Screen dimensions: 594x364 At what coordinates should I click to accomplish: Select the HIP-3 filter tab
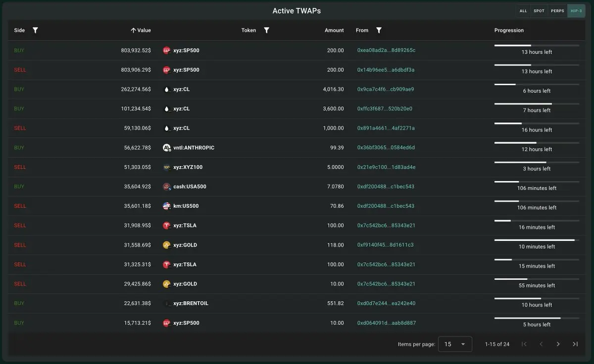(576, 11)
